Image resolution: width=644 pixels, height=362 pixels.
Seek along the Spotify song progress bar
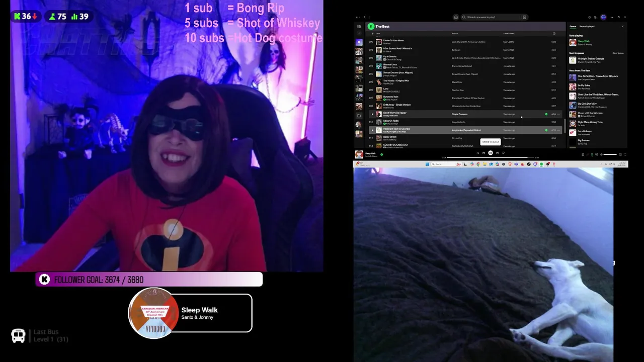click(491, 157)
